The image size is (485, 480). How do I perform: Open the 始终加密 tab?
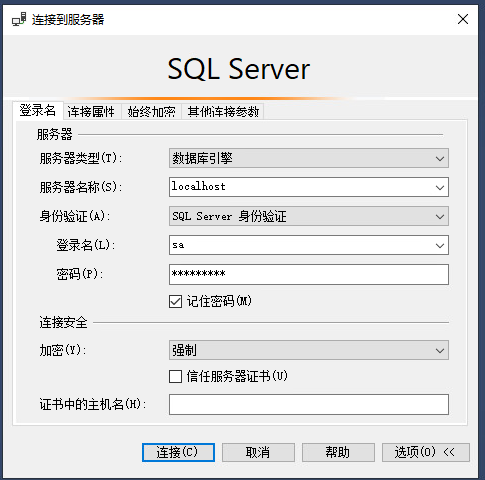click(x=151, y=112)
